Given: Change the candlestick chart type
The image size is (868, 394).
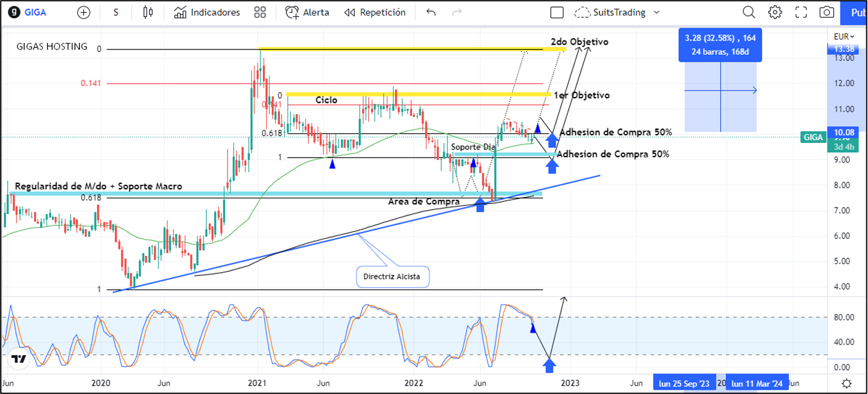Looking at the screenshot, I should [148, 12].
